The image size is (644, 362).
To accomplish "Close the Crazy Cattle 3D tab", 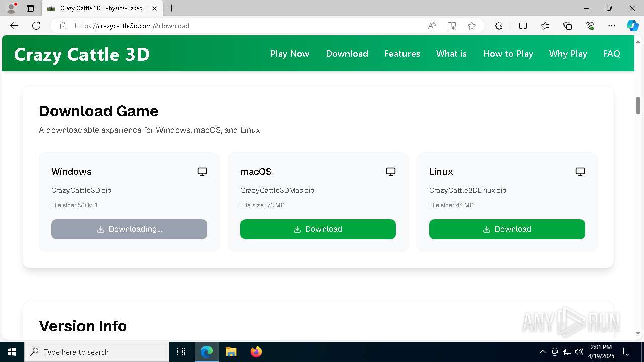I will coord(154,8).
